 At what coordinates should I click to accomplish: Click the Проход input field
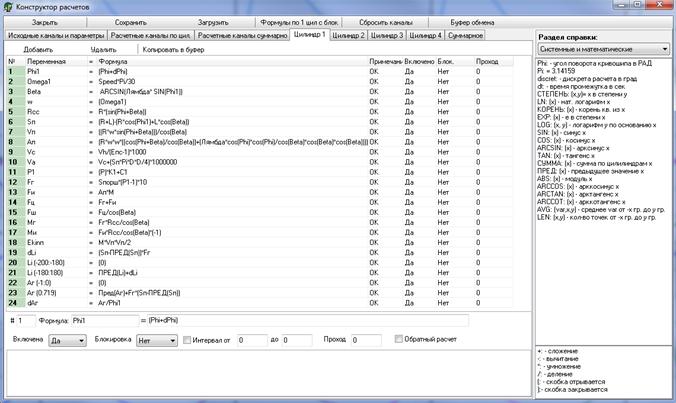pos(366,340)
